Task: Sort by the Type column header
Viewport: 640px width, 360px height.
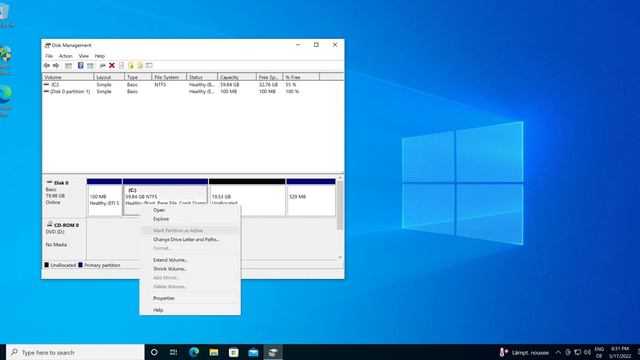Action: (138, 77)
